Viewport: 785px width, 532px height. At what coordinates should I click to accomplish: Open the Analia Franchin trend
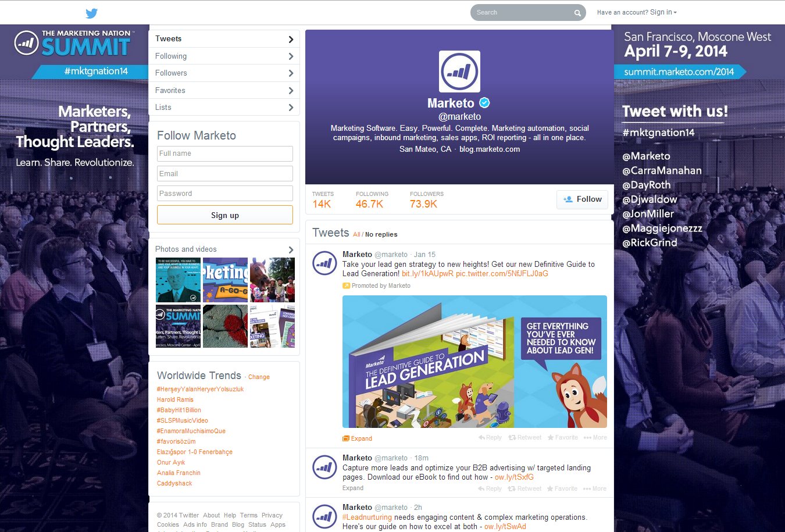click(179, 473)
